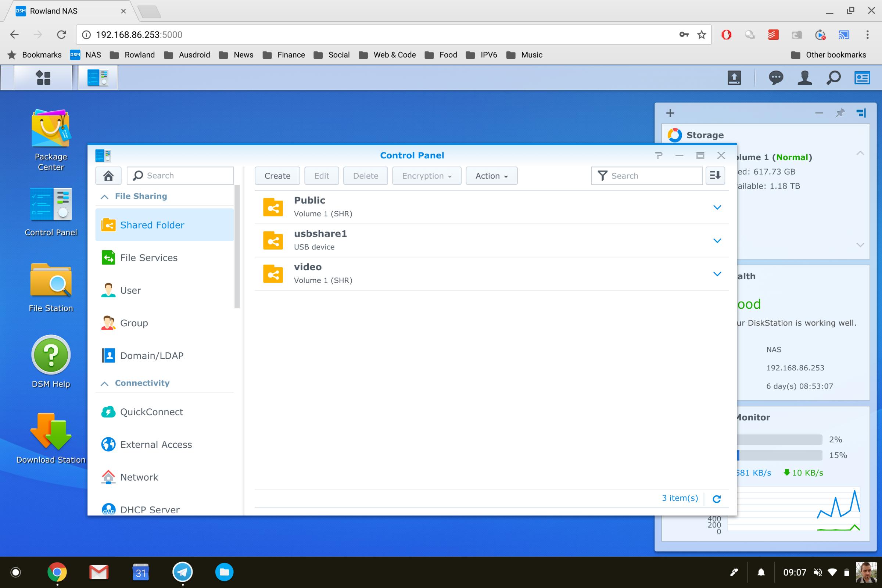Viewport: 882px width, 588px height.
Task: Open Domain/LDAP settings
Action: point(164,355)
